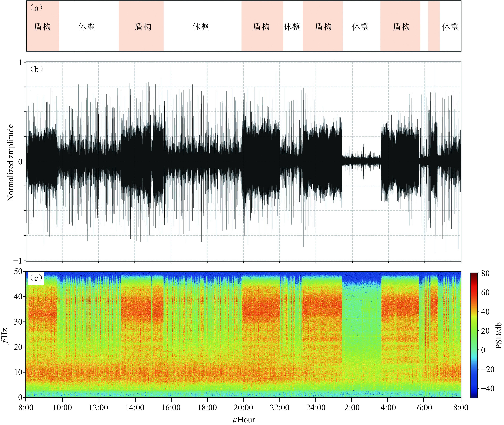This screenshot has height=425, width=504.
Task: Click the 8:00 tick label at left
Action: [26, 408]
